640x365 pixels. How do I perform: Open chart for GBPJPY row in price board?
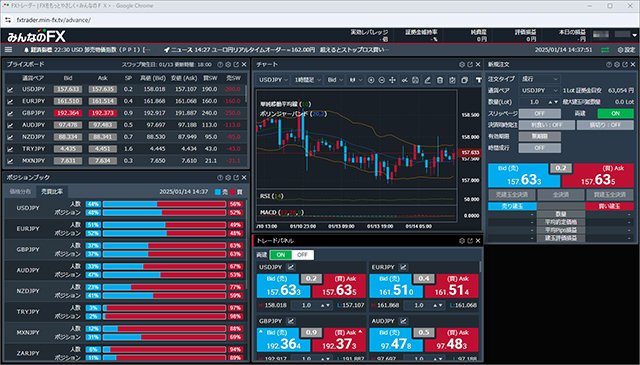coord(10,113)
